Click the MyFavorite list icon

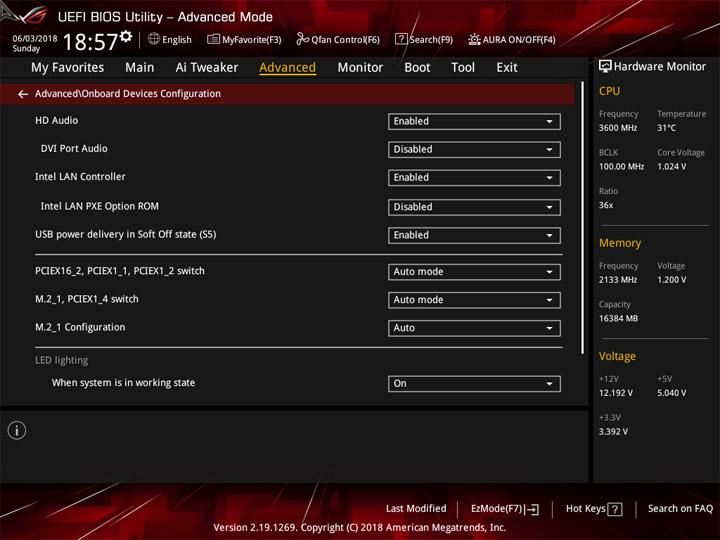pos(213,39)
